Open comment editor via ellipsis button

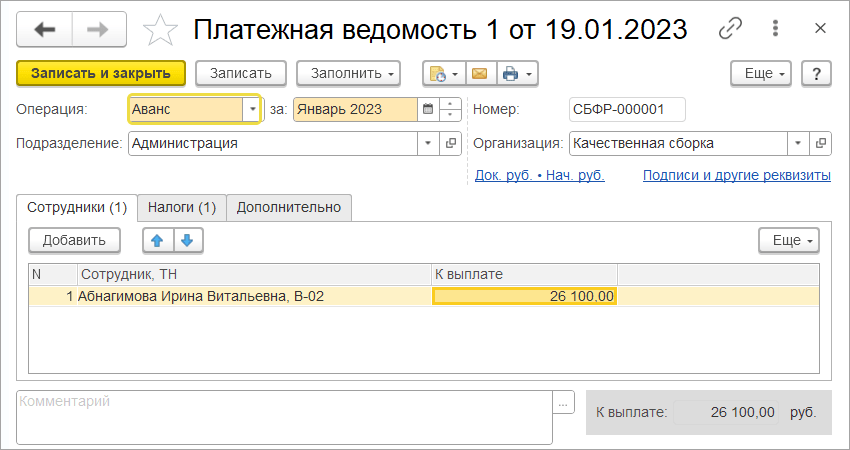click(x=564, y=403)
